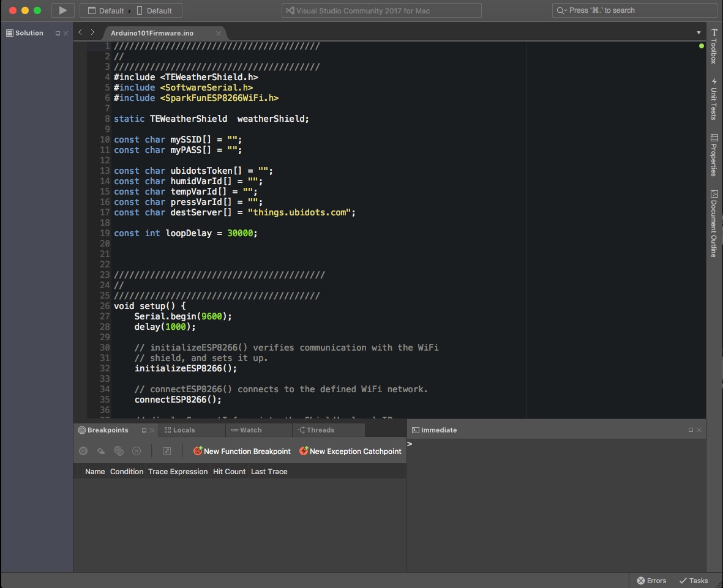This screenshot has height=588, width=723.
Task: Open the Tasks pad in the status bar
Action: pos(693,580)
